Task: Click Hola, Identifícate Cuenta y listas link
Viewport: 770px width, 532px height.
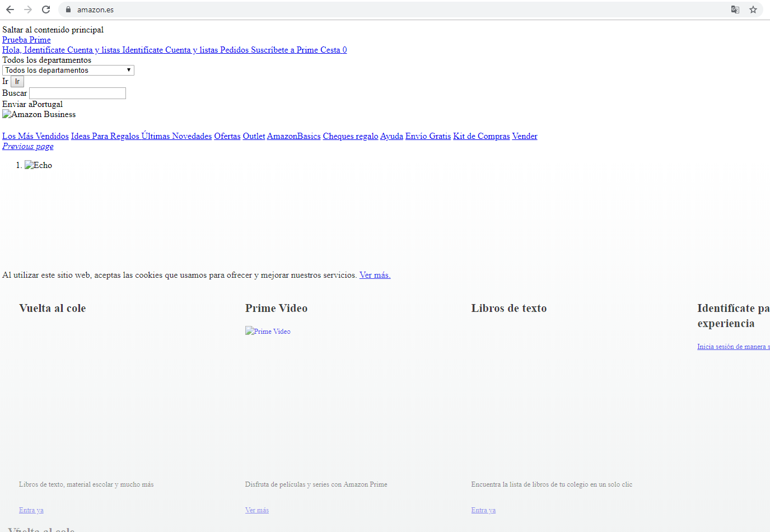Action: 61,50
